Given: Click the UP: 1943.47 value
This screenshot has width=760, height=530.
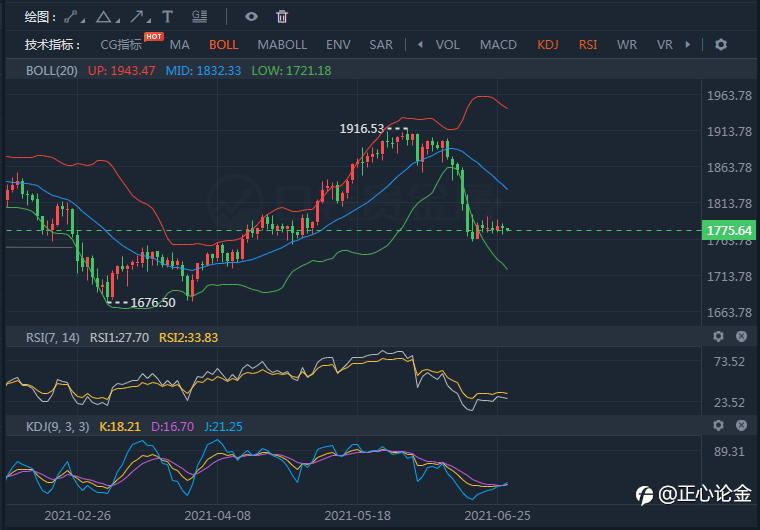Looking at the screenshot, I should [121, 71].
